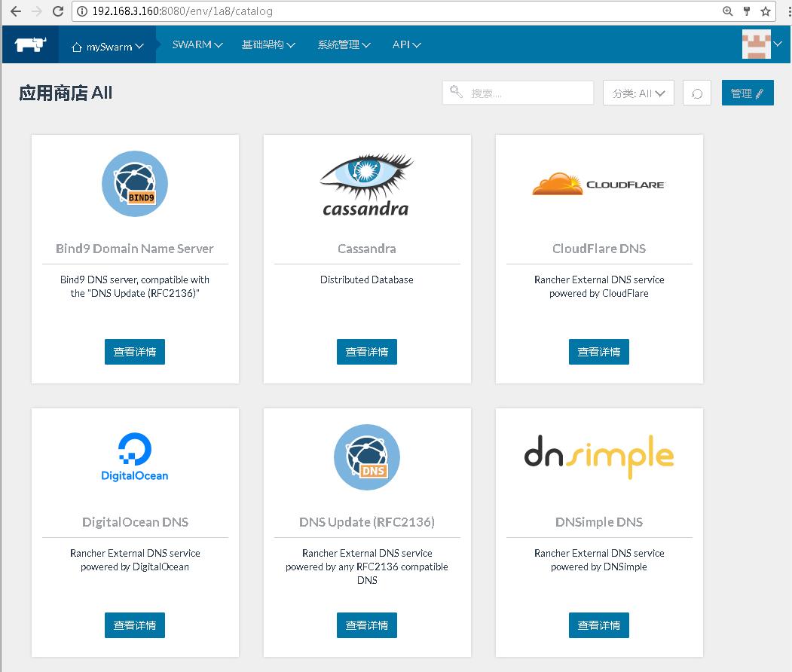The height and width of the screenshot is (672, 792).
Task: Click the Rancher cow logo
Action: pos(30,44)
